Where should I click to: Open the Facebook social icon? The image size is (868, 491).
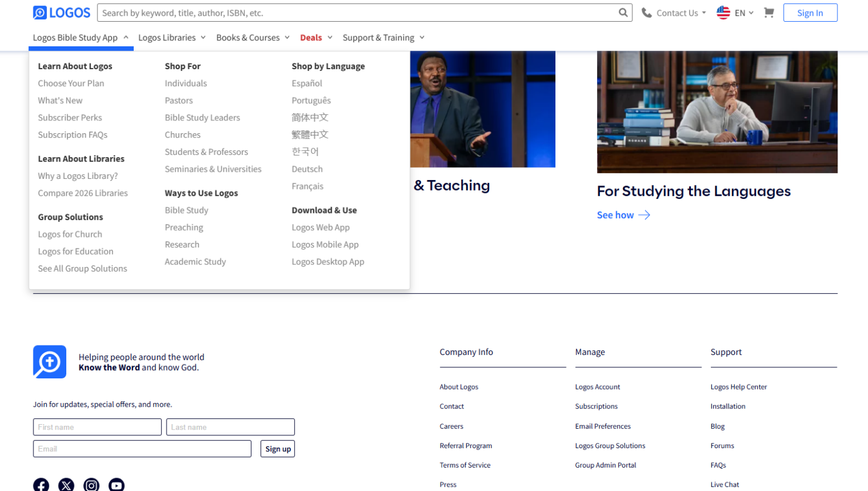click(x=41, y=485)
